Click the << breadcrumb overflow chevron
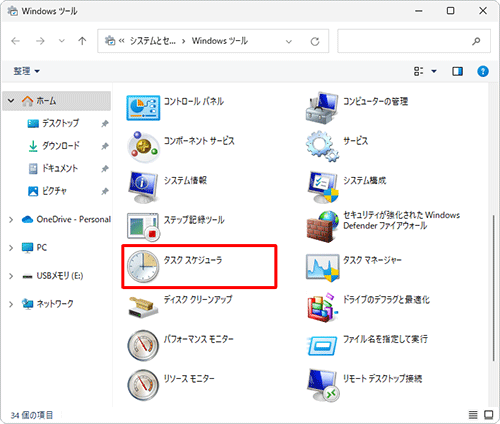Viewport: 500px width, 424px height. coord(122,41)
